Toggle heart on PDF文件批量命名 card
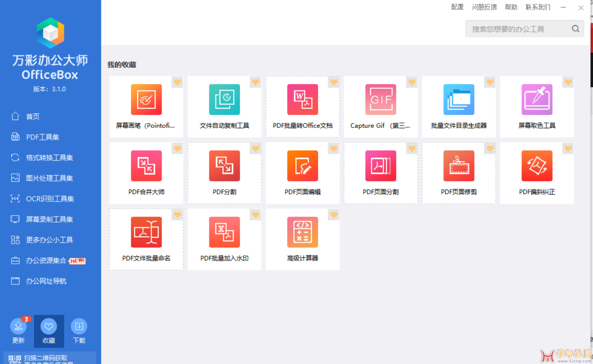Viewport: 593px width, 364px height. (177, 215)
